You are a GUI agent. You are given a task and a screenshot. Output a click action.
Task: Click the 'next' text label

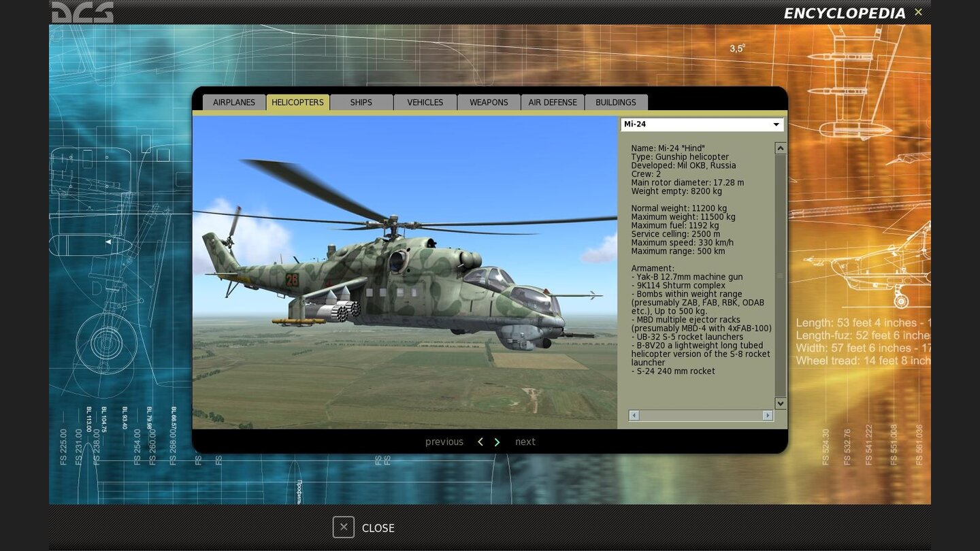pos(525,442)
